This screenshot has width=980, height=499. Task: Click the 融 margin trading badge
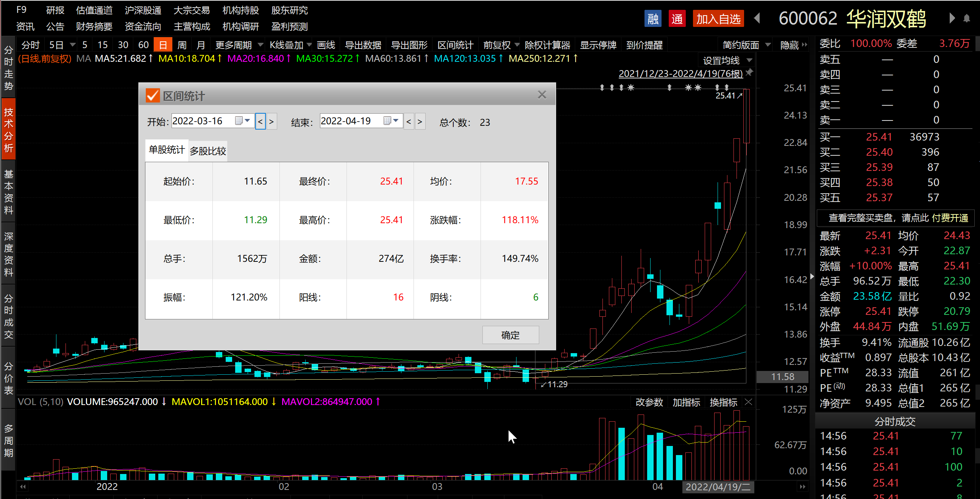[x=652, y=19]
